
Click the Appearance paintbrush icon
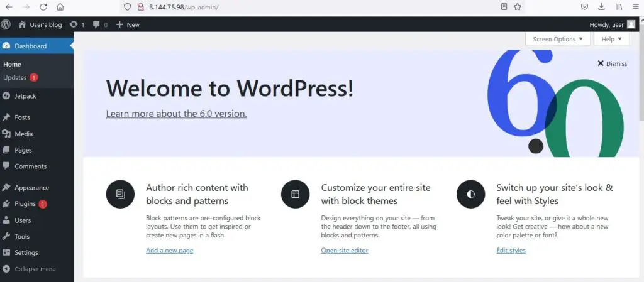click(x=6, y=187)
